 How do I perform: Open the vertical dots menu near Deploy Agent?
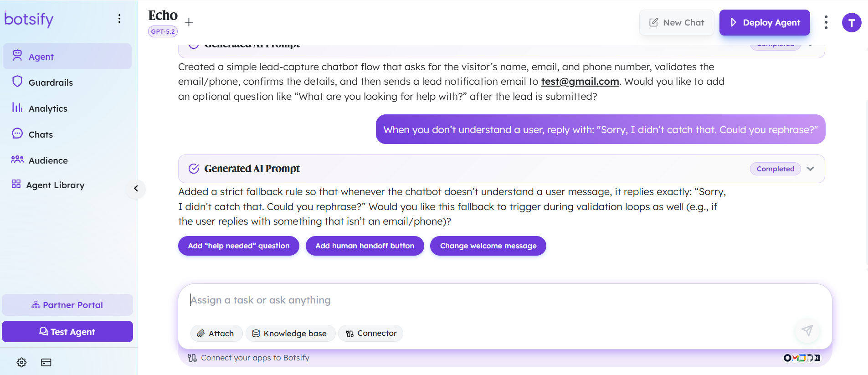click(x=826, y=22)
